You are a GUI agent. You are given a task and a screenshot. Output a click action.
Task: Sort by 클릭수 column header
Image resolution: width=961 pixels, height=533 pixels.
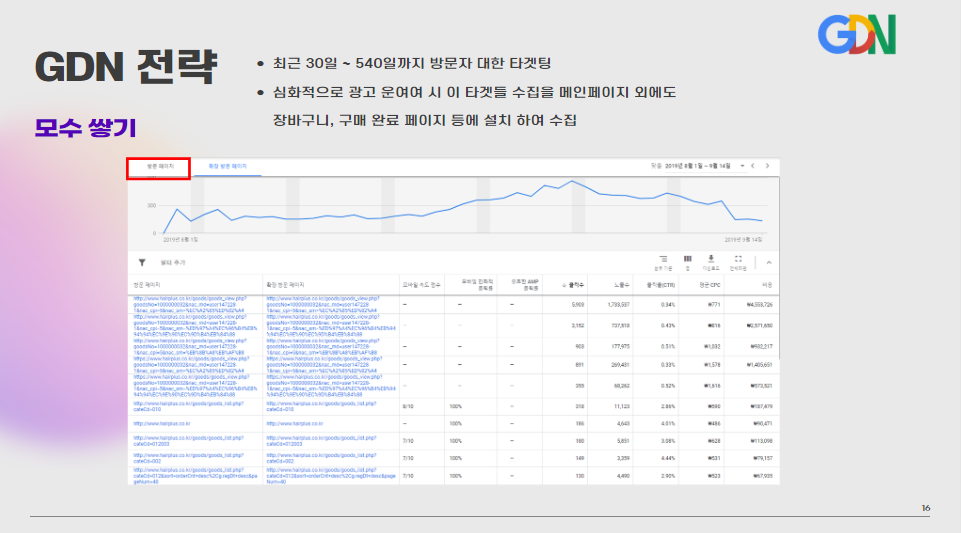point(573,285)
